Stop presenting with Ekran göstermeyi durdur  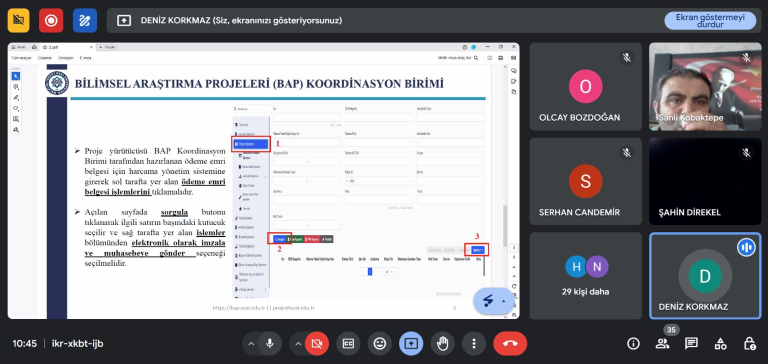pyautogui.click(x=710, y=21)
